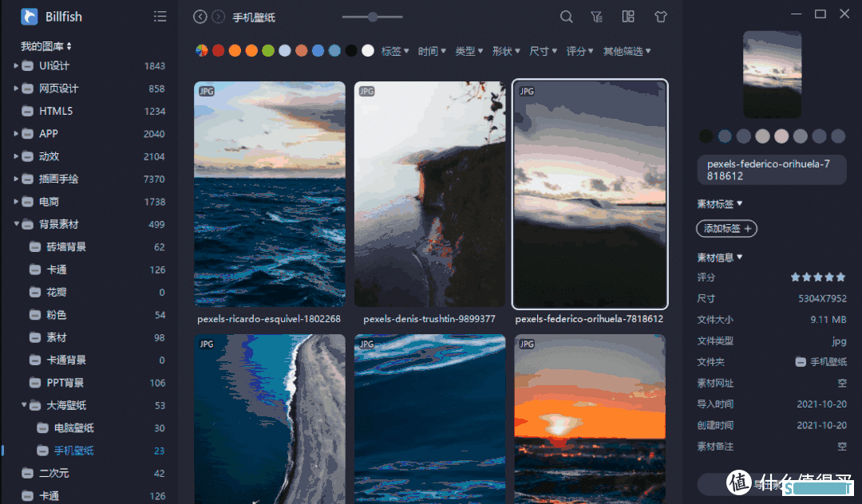
Task: Click the 5304X7952 size value
Action: pos(822,299)
